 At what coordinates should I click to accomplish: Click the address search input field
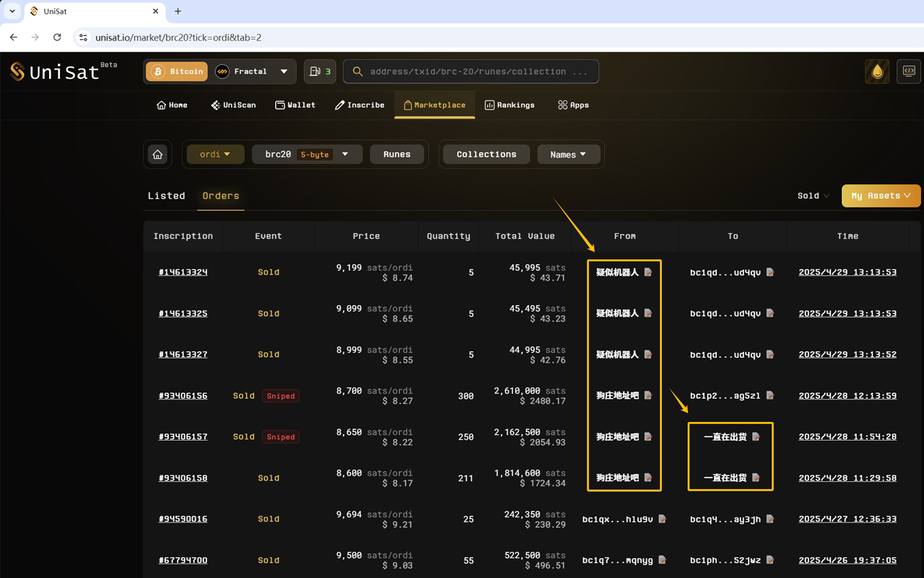click(476, 72)
